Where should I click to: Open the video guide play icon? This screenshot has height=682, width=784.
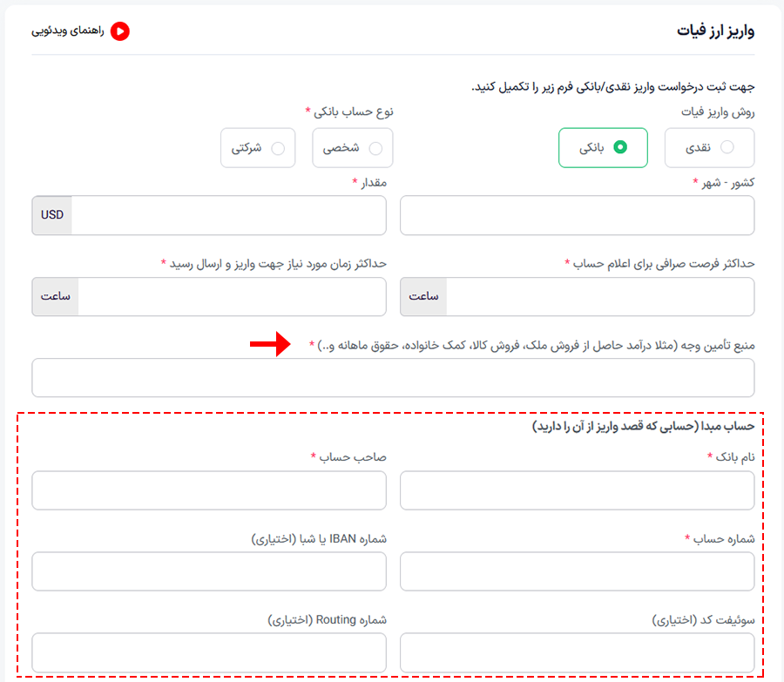click(x=120, y=31)
